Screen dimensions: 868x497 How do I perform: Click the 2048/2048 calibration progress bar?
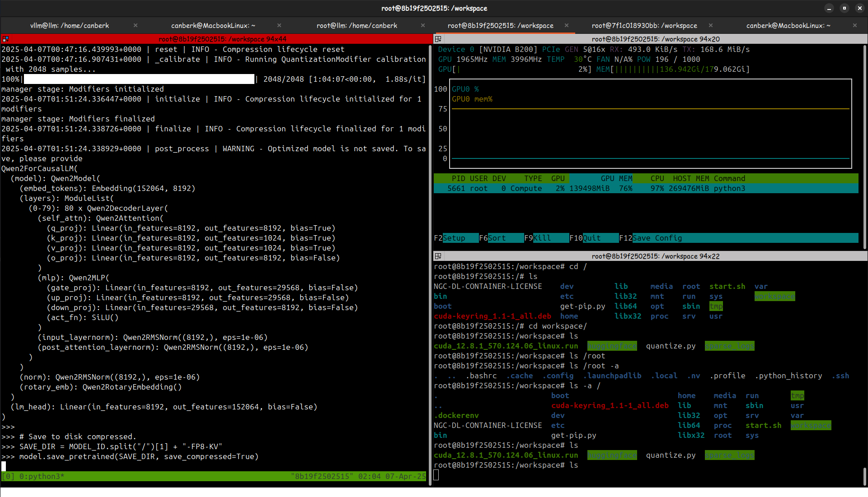139,79
